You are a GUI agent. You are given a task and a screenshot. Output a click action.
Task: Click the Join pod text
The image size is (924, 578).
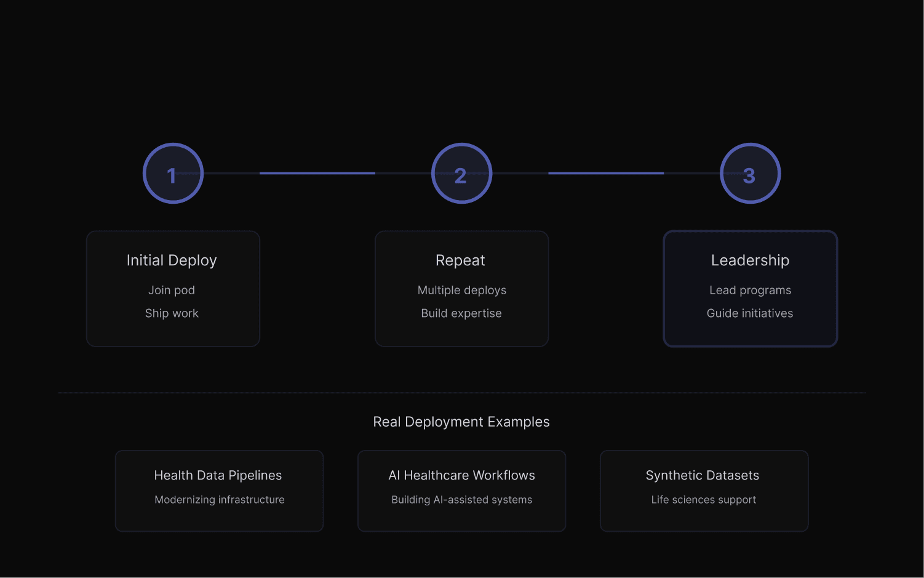[x=172, y=290]
